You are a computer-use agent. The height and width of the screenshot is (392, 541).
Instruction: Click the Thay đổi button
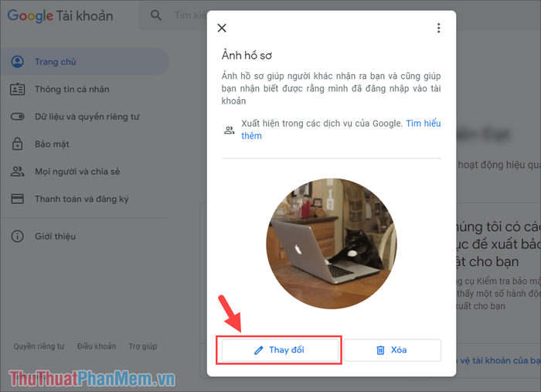pyautogui.click(x=280, y=350)
